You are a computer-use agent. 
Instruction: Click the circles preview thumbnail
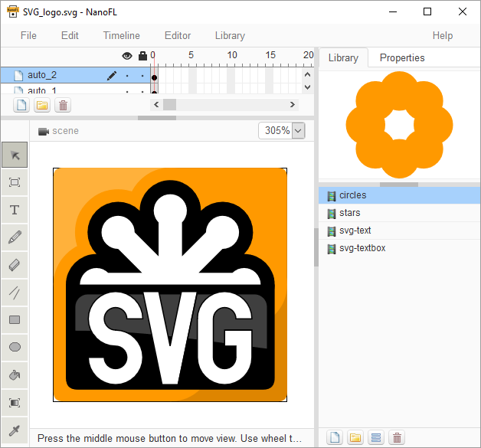399,125
